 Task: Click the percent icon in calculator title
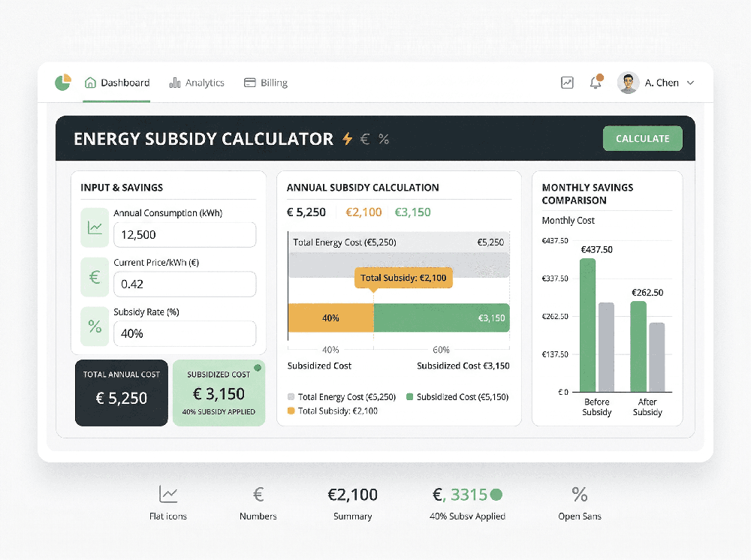384,140
